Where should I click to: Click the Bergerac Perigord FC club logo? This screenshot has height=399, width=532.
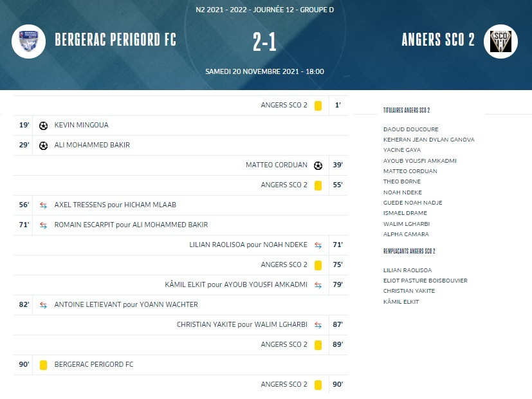pos(28,41)
